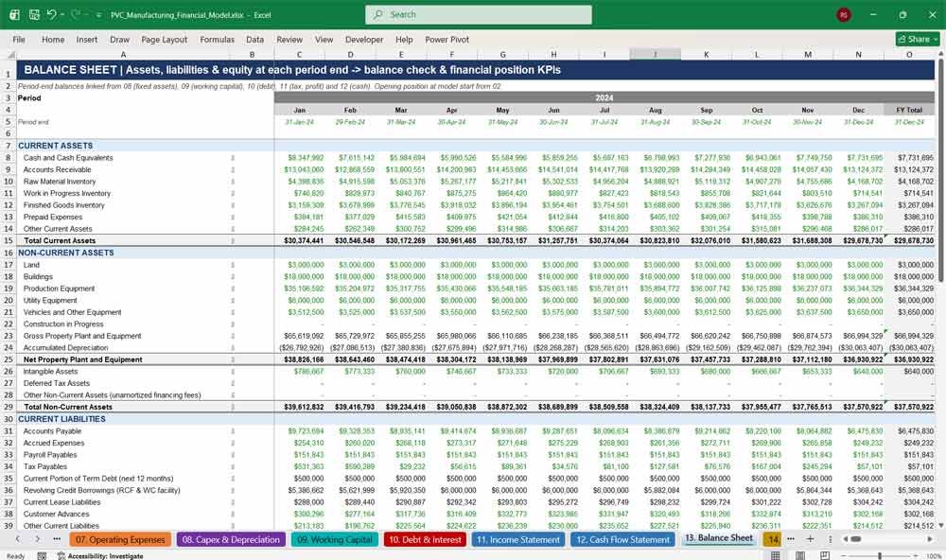Click the zoom slider handle

[x=880, y=555]
